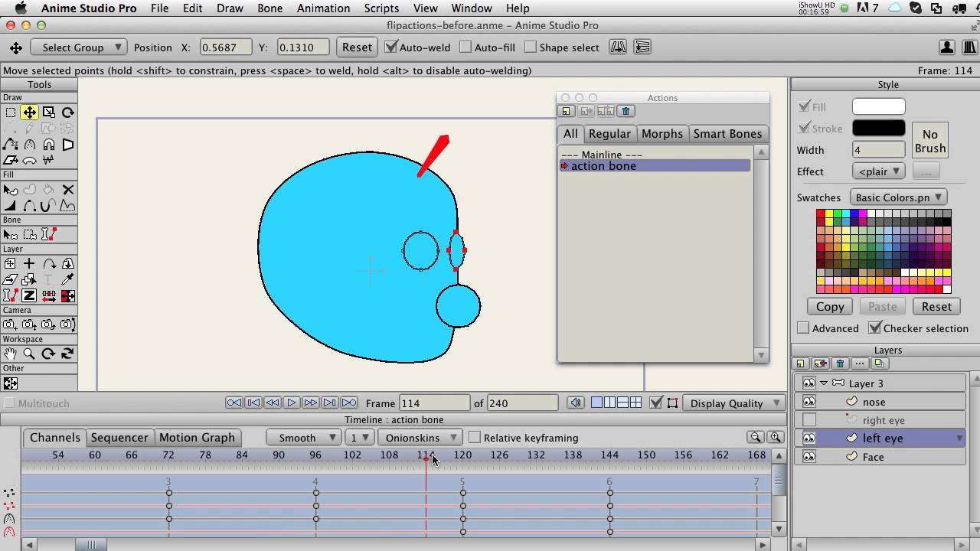This screenshot has width=980, height=551.
Task: Select the Select Shape tool in Fill
Action: point(10,190)
